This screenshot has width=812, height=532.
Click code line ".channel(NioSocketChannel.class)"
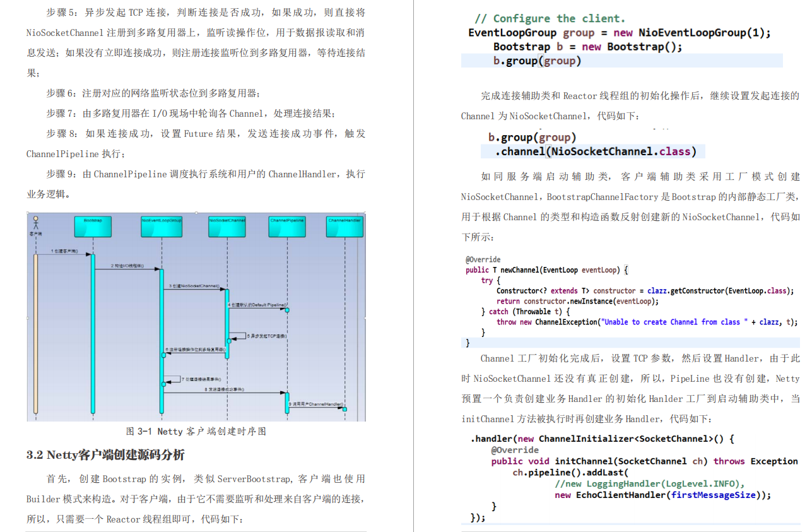596,151
